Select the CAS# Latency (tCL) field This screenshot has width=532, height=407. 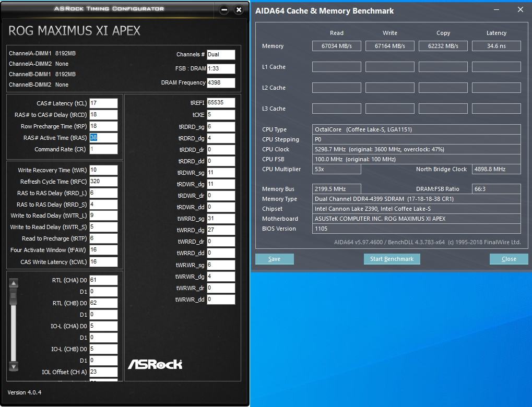tap(103, 103)
